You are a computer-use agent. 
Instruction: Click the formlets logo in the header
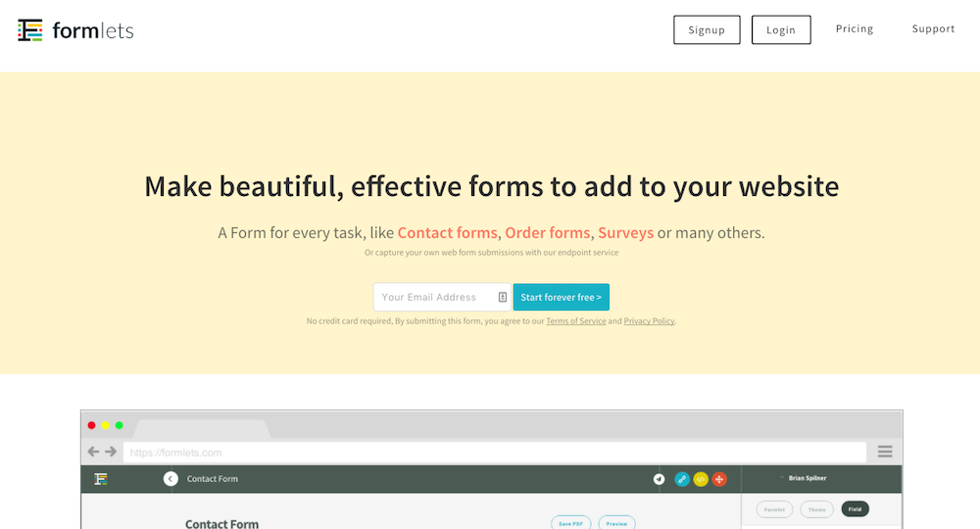pos(75,30)
